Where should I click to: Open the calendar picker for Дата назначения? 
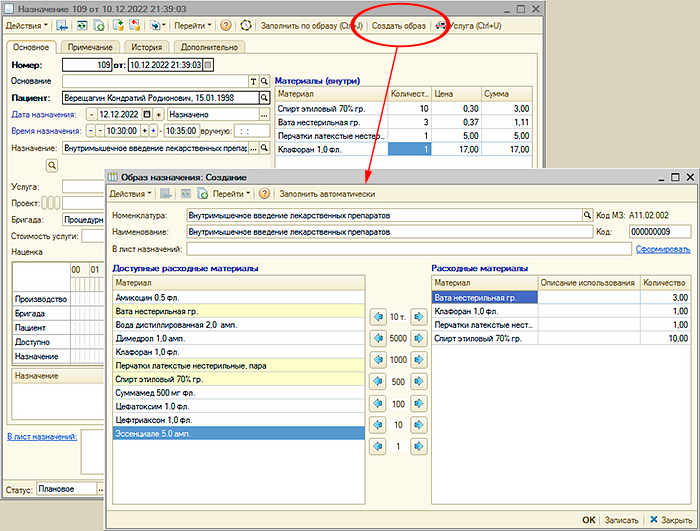[x=146, y=115]
